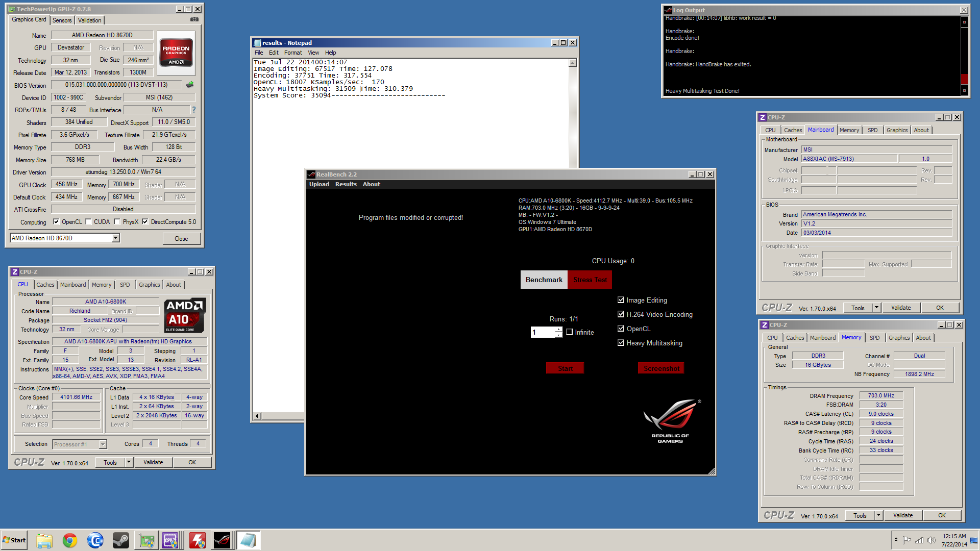Toggle Heavy Multitasking checkbox

pyautogui.click(x=621, y=343)
